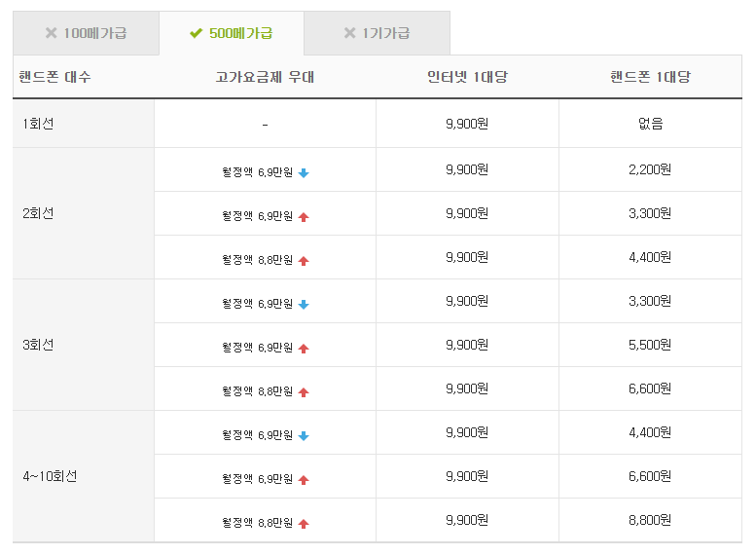
Task: Click blue down arrow in the 3회선 group
Action: click(304, 305)
